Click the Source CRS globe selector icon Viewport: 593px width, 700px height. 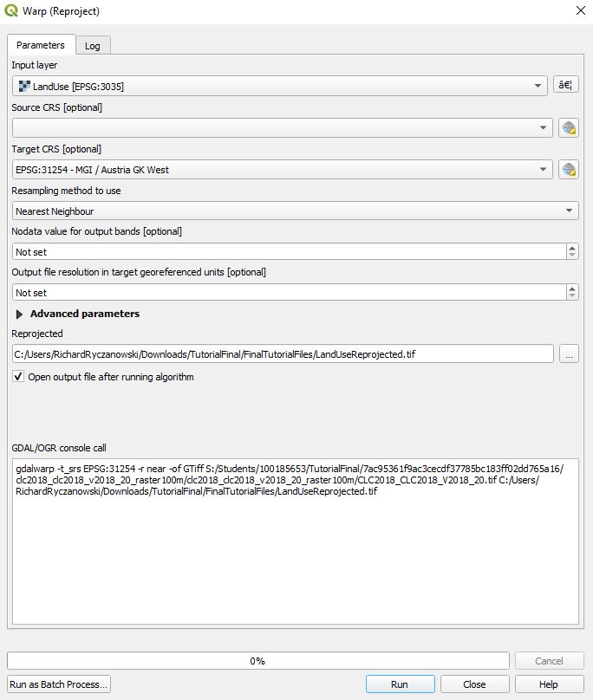pos(569,128)
